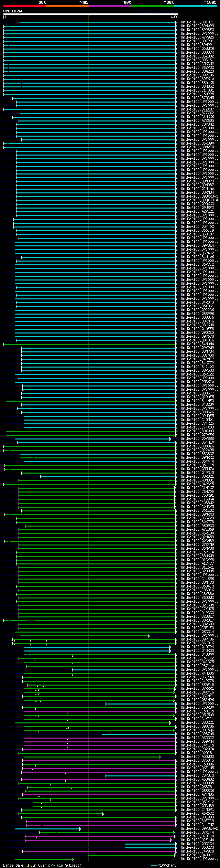Image resolution: width=220 pixels, height=868 pixels.
Task: Click the UniRef100_Q9UBF2 label
Action: pos(197,208)
